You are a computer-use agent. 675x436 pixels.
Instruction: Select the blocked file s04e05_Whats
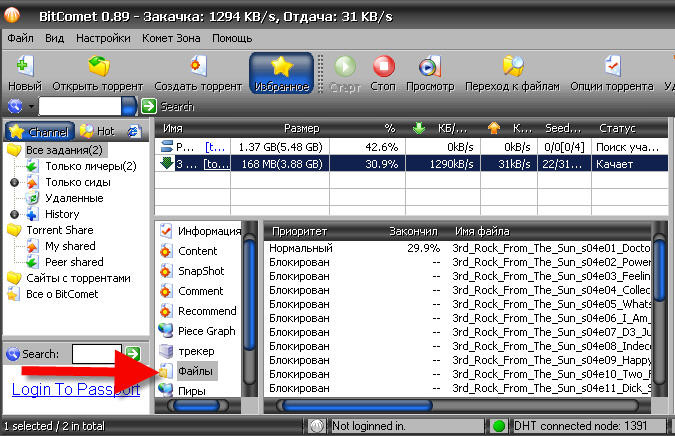458,304
